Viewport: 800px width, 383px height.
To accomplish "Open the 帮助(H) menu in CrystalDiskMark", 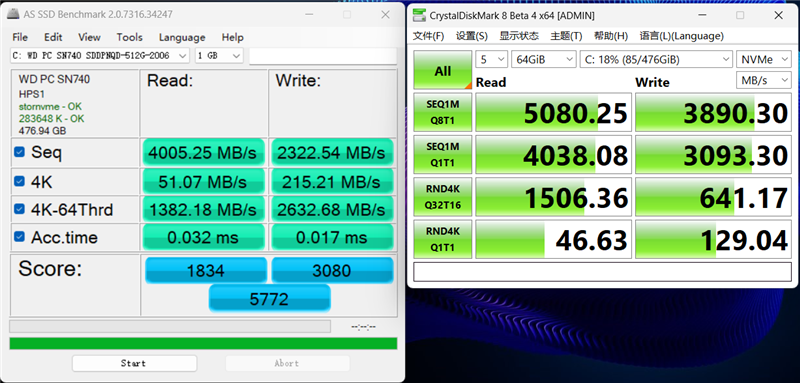I will pos(611,36).
